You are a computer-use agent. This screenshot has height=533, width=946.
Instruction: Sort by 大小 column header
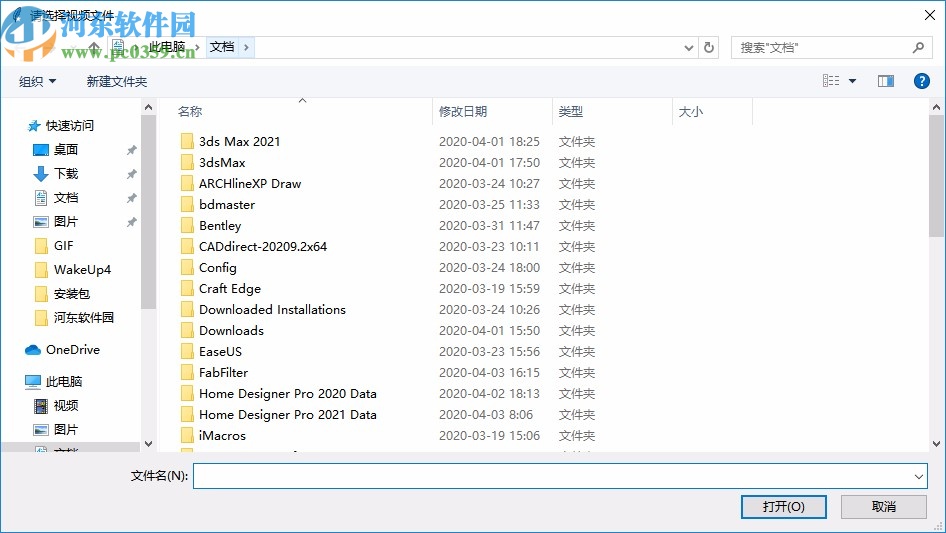pyautogui.click(x=691, y=112)
